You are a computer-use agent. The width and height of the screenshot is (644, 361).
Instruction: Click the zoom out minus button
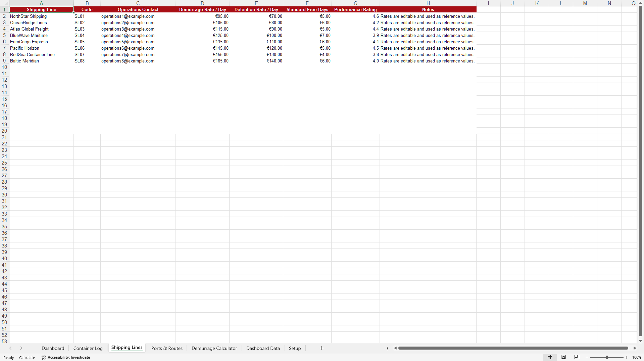coord(587,357)
